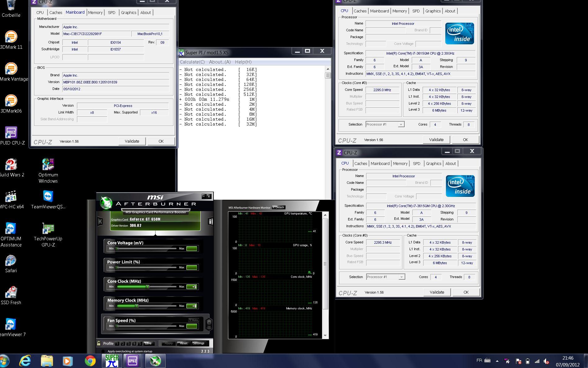Switch to Super PI taskbar button
588x368 pixels.
click(112, 361)
